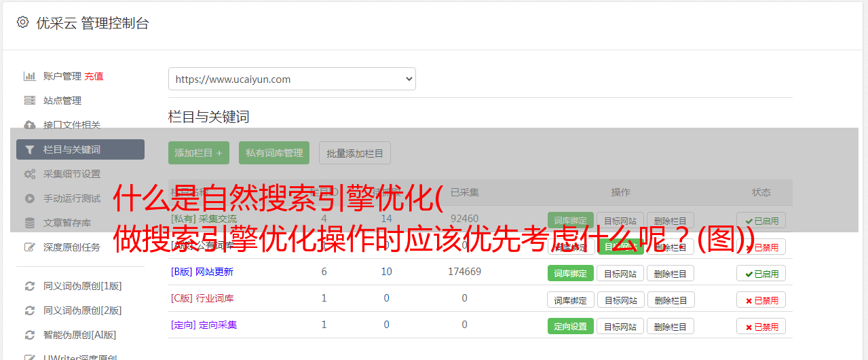Image resolution: width=868 pixels, height=360 pixels.
Task: Click the 操作 column header
Action: click(x=620, y=192)
